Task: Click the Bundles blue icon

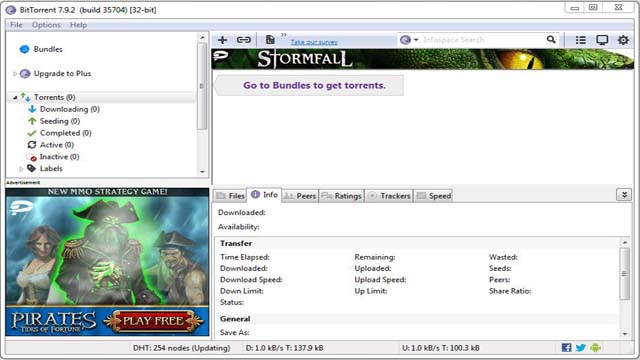Action: (24, 49)
